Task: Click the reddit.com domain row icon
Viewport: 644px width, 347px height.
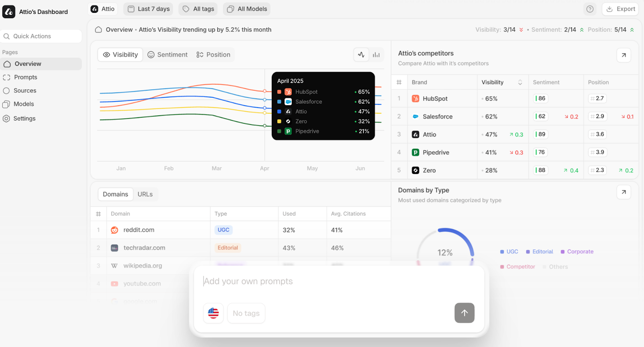Action: pos(115,230)
